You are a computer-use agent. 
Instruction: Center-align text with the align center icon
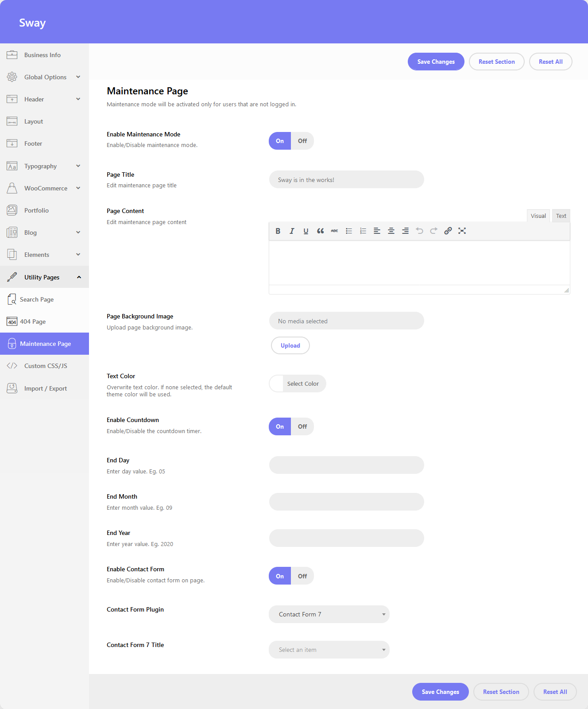point(391,231)
